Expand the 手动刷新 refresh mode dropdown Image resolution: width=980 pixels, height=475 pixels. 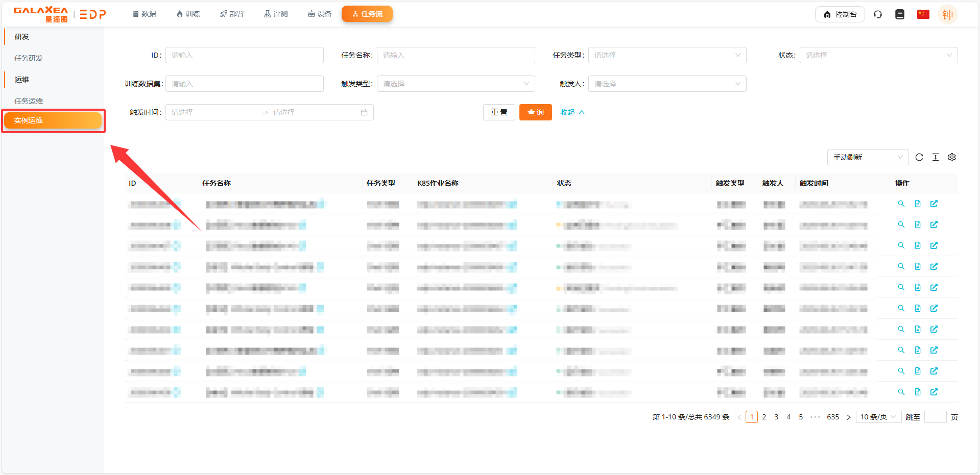(868, 157)
